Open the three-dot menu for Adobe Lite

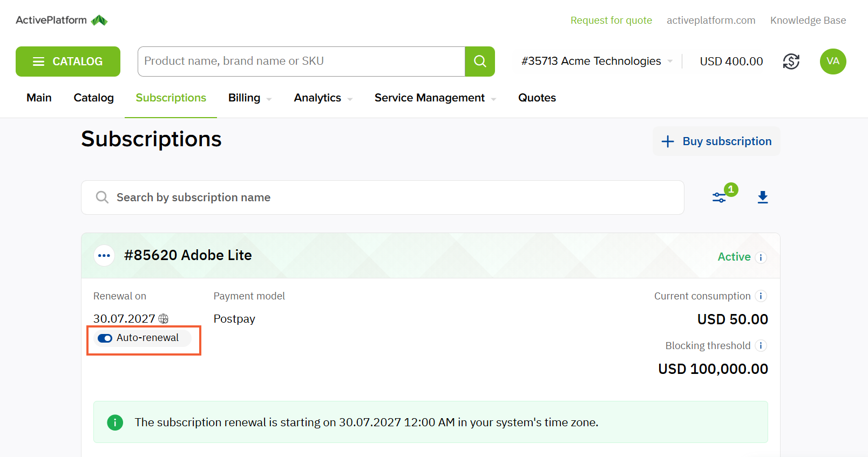[104, 256]
